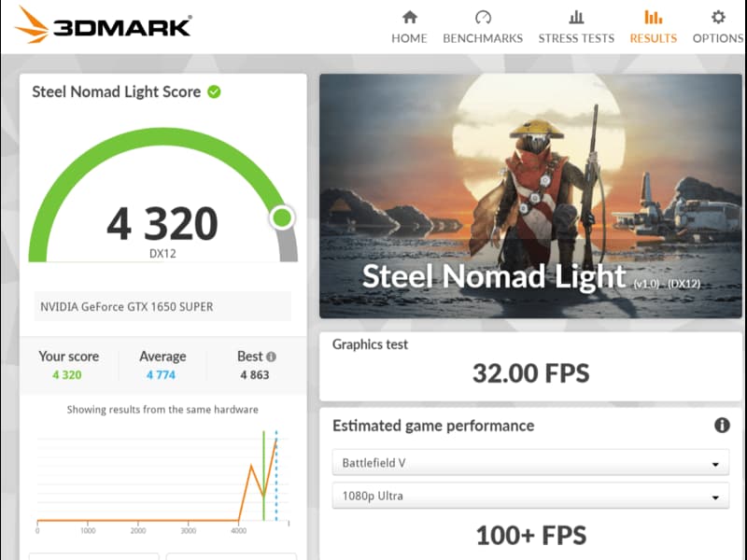Open the HOME tab

point(409,28)
